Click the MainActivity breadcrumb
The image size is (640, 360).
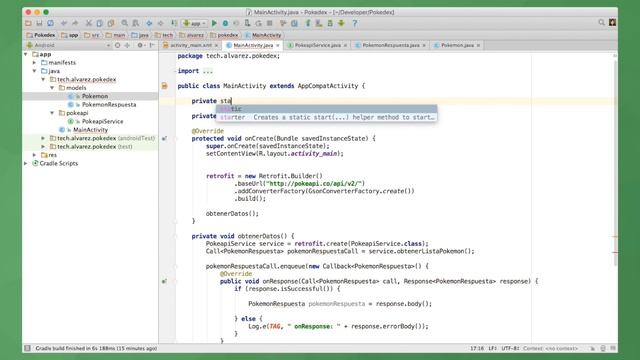pos(263,35)
